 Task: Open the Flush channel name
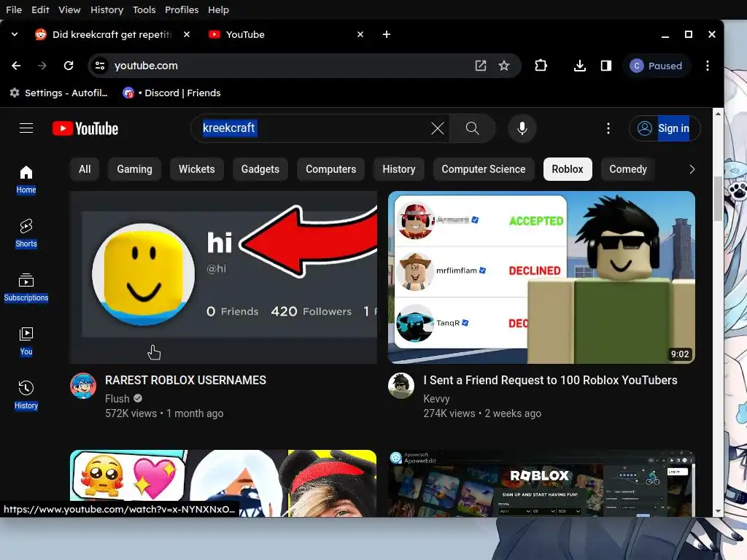[117, 399]
